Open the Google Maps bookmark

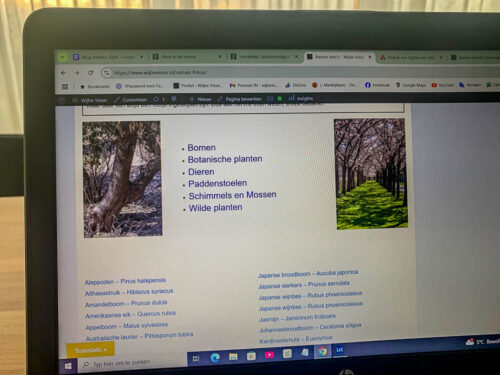(411, 85)
